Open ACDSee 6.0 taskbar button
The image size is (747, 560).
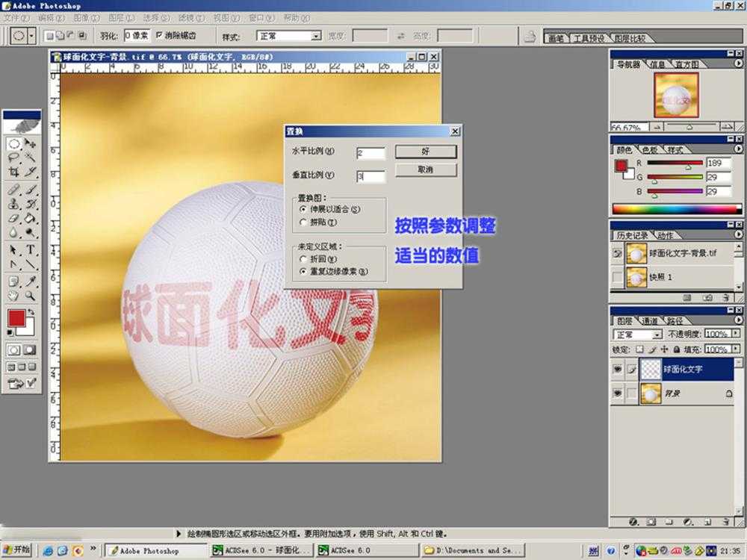(367, 550)
